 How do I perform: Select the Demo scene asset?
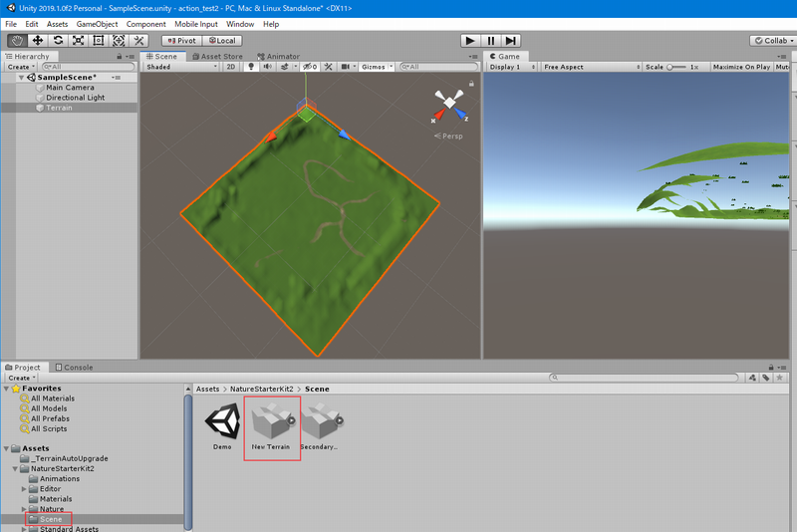point(222,425)
